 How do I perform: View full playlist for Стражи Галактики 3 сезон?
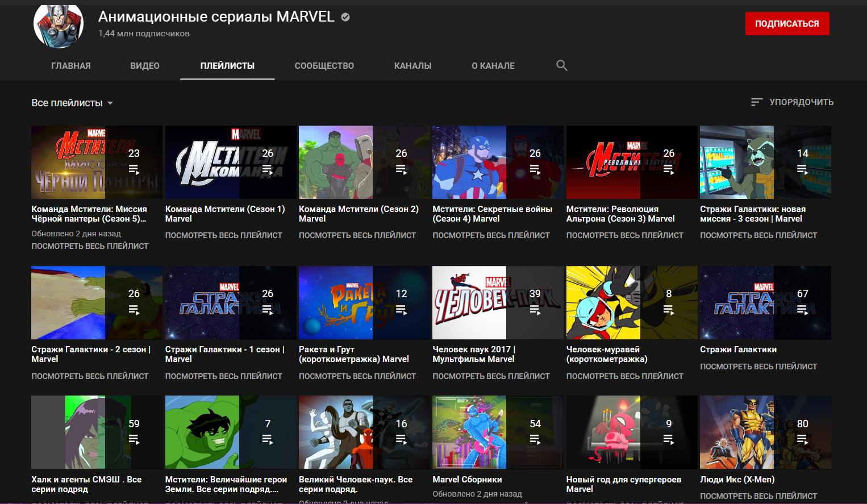[x=758, y=235]
